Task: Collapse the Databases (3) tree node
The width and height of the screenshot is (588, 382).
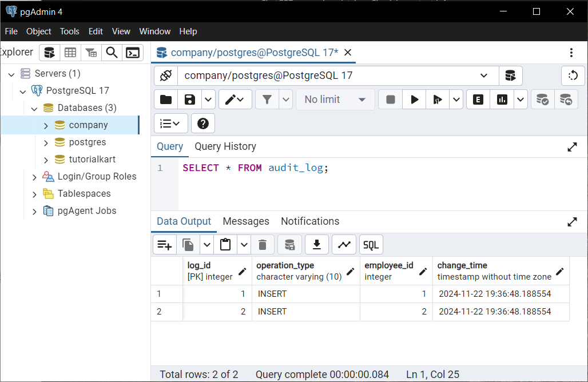Action: pos(34,109)
